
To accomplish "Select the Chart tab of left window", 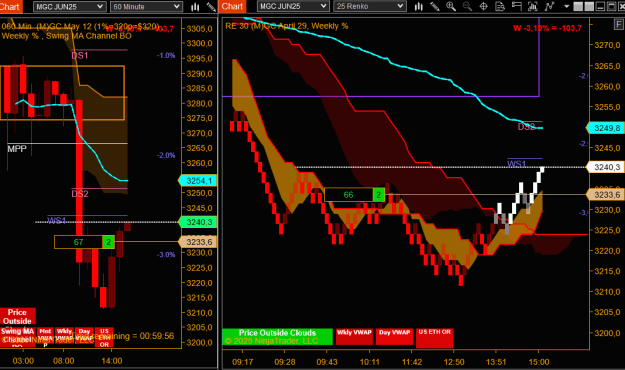I will coord(10,6).
